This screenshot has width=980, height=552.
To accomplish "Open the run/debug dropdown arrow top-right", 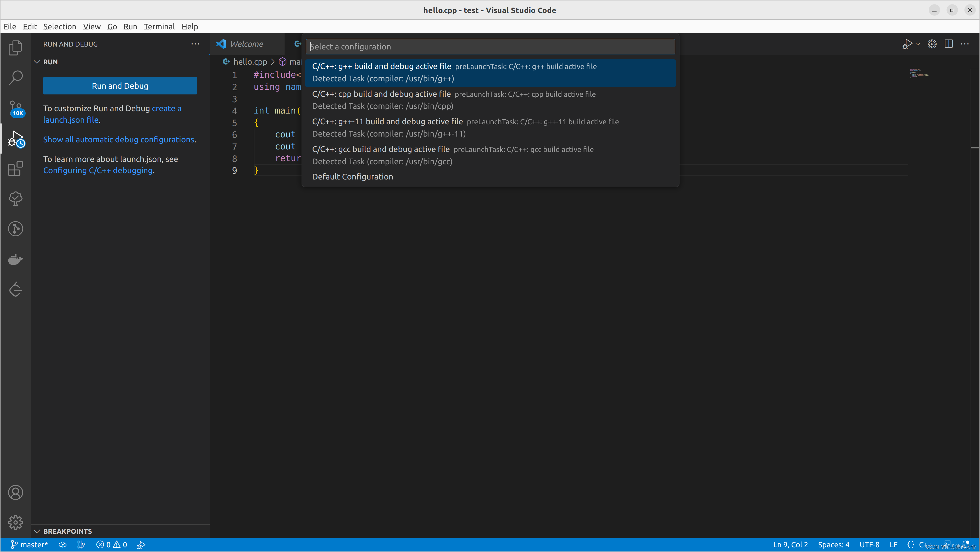I will 918,44.
